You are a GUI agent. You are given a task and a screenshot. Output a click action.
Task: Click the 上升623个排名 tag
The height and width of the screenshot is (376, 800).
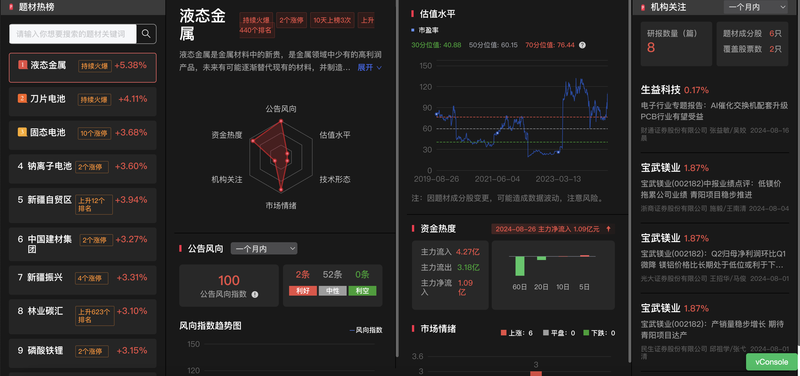(x=95, y=316)
